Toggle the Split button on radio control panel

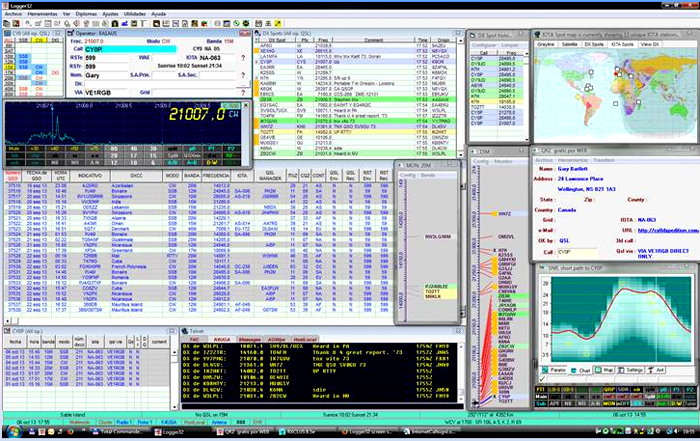tap(173, 155)
